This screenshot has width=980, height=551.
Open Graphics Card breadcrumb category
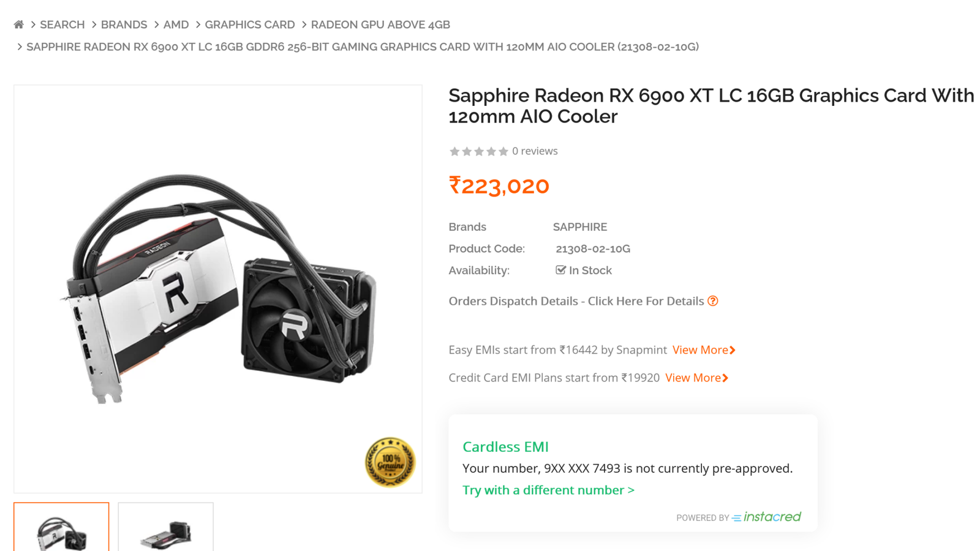coord(250,24)
